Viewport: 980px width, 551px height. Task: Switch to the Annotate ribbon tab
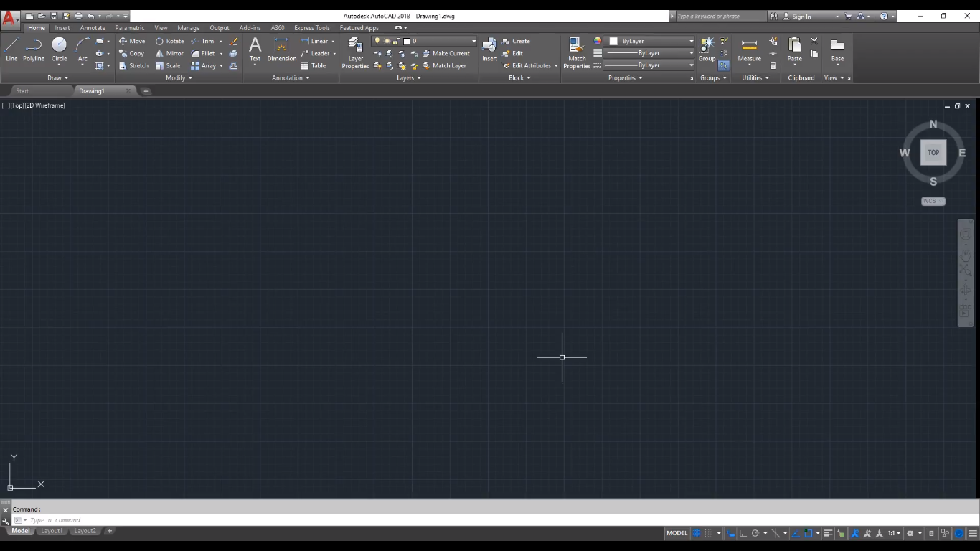(92, 27)
